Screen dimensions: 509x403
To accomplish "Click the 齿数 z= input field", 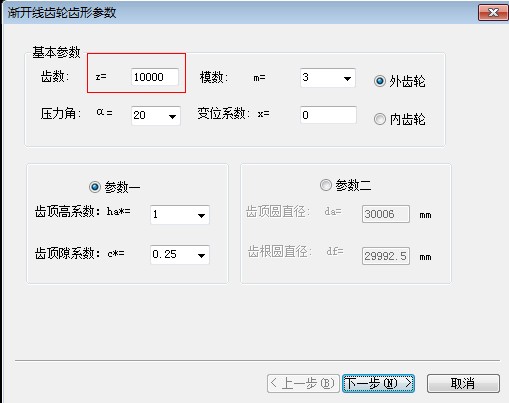I will [x=155, y=77].
